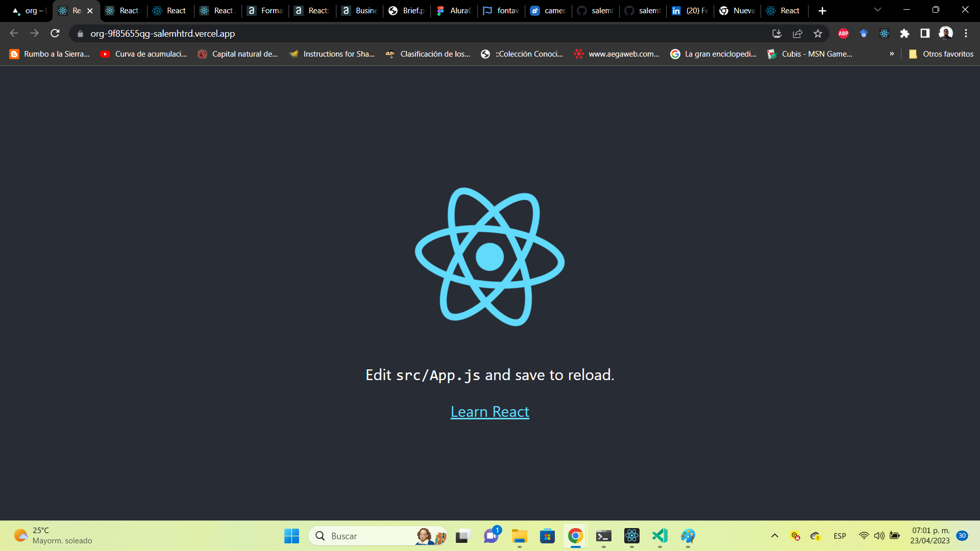Open the tab search dropdown chevron

point(877,10)
